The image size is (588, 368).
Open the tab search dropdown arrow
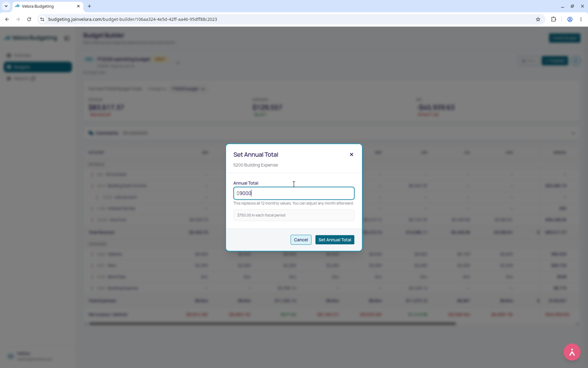6,6
